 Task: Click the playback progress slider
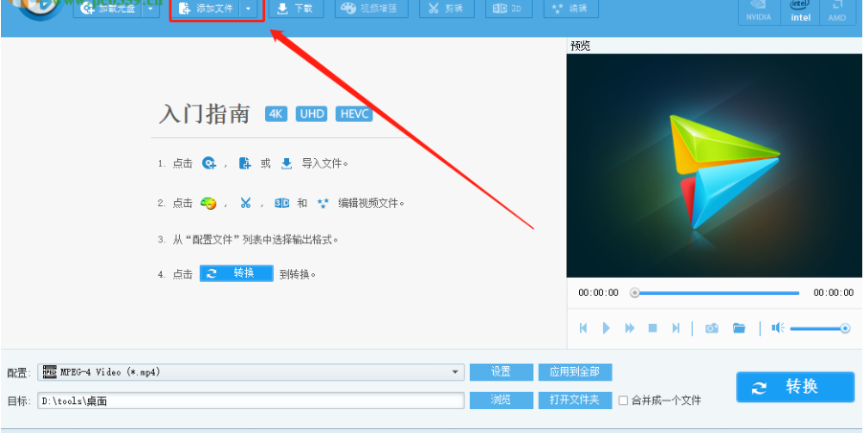point(717,293)
